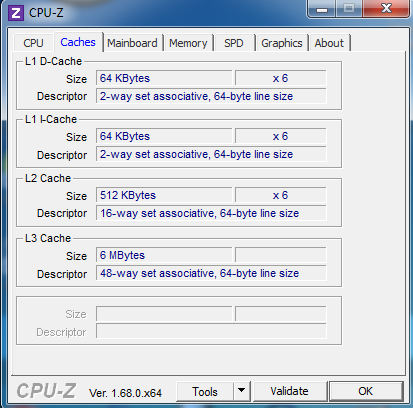The image size is (413, 408).
Task: Open the SPD tab
Action: 234,43
